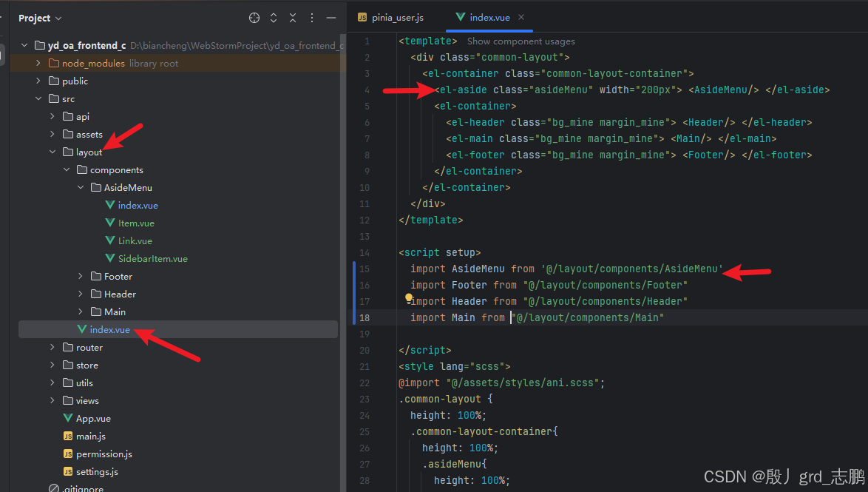Close the index.vue editor tab
The height and width of the screenshot is (492, 868).
coord(521,17)
